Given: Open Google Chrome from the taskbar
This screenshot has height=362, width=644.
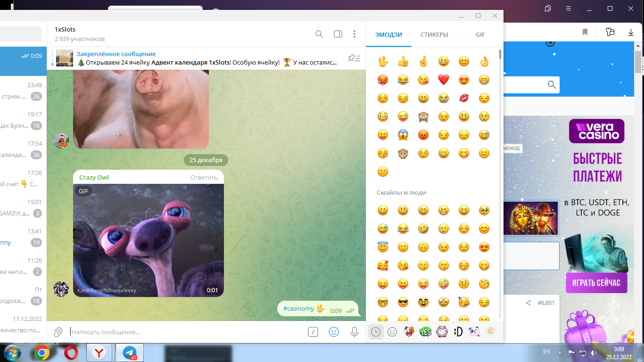Looking at the screenshot, I should click(41, 352).
